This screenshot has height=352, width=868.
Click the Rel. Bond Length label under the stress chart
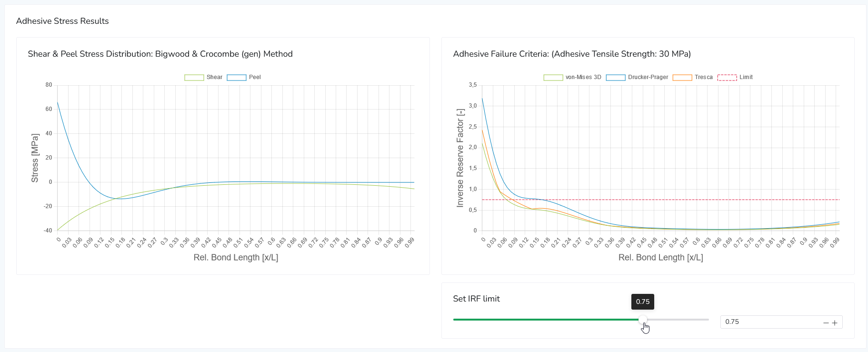point(236,257)
